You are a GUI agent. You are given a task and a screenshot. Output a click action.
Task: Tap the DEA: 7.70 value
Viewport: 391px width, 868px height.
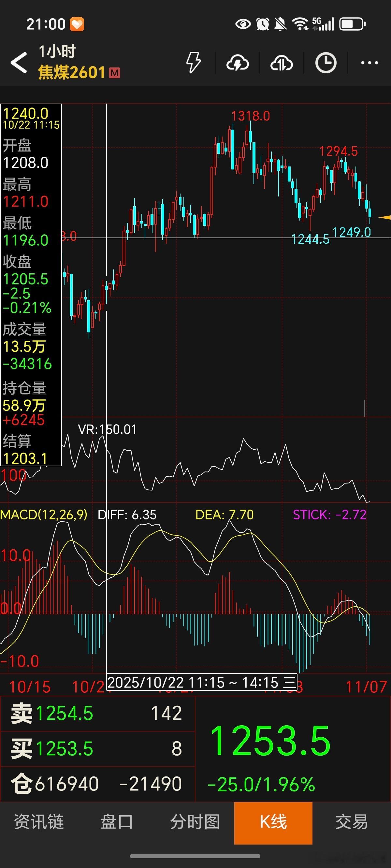pyautogui.click(x=224, y=514)
